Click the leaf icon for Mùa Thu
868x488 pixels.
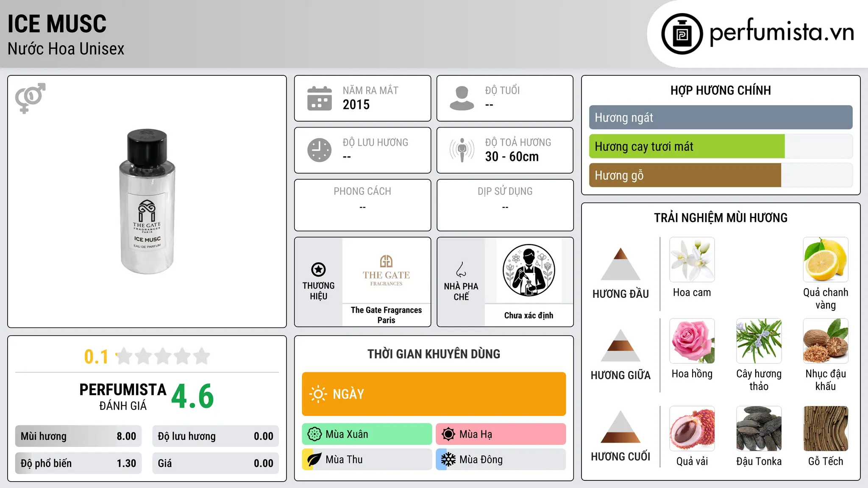point(314,460)
